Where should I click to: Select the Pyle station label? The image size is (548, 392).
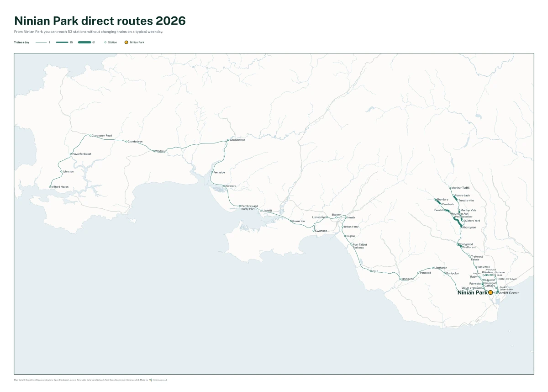click(x=375, y=271)
